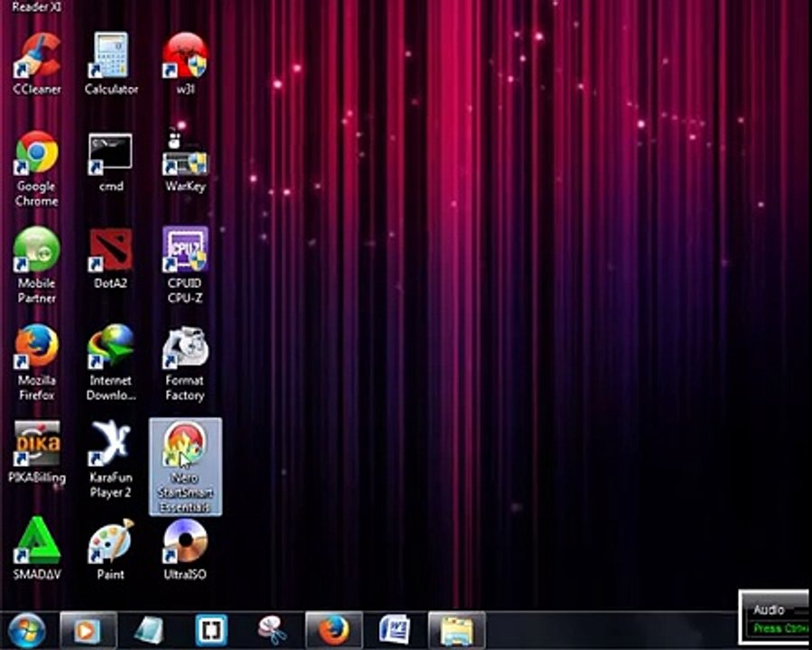The image size is (812, 650).
Task: Click the Audio recorder overlay panel
Action: pyautogui.click(x=775, y=617)
